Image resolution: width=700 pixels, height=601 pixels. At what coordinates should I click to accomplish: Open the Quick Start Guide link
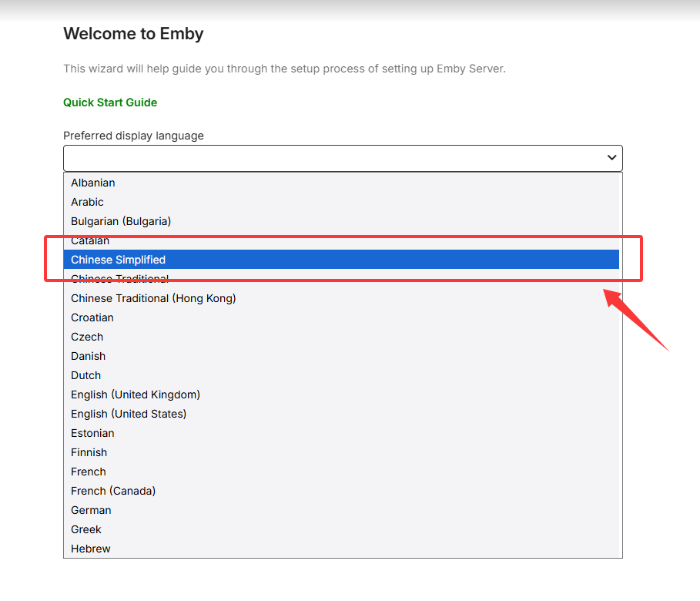110,102
